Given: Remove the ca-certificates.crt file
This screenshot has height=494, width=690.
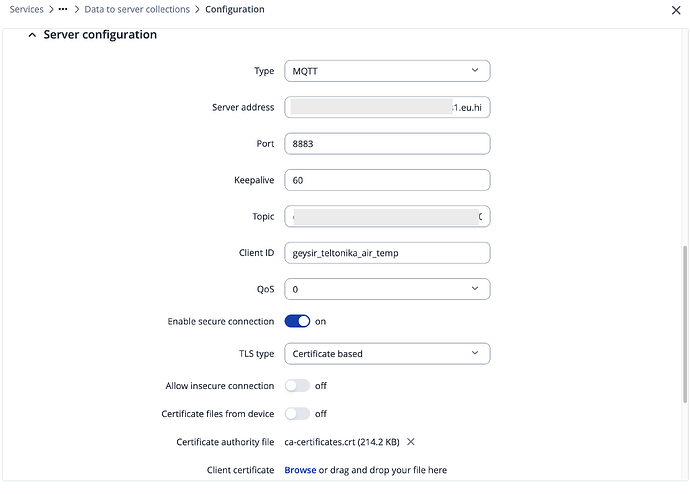Looking at the screenshot, I should click(x=411, y=442).
